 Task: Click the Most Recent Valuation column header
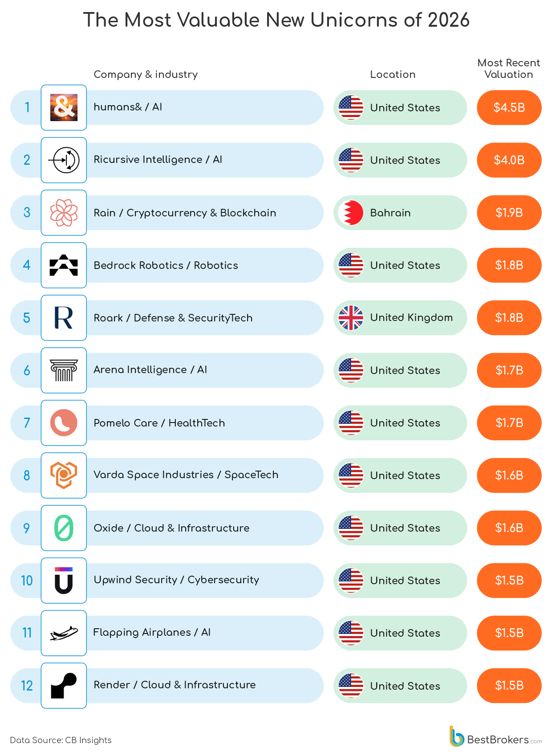pos(508,69)
